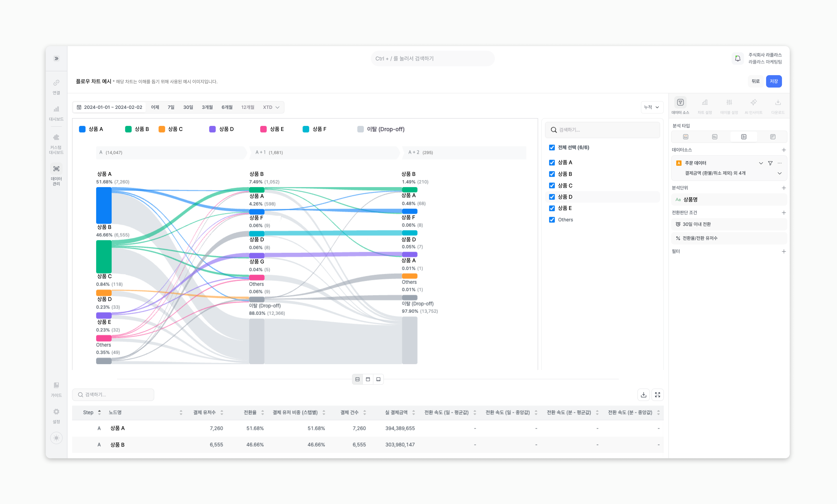837x504 pixels.
Task: Expand the table to fullscreen
Action: [x=658, y=395]
